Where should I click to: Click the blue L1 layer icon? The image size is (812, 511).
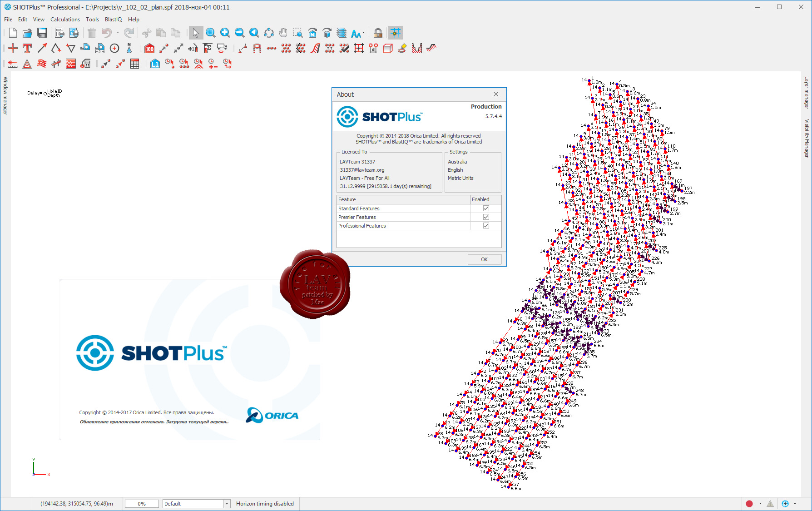click(155, 64)
